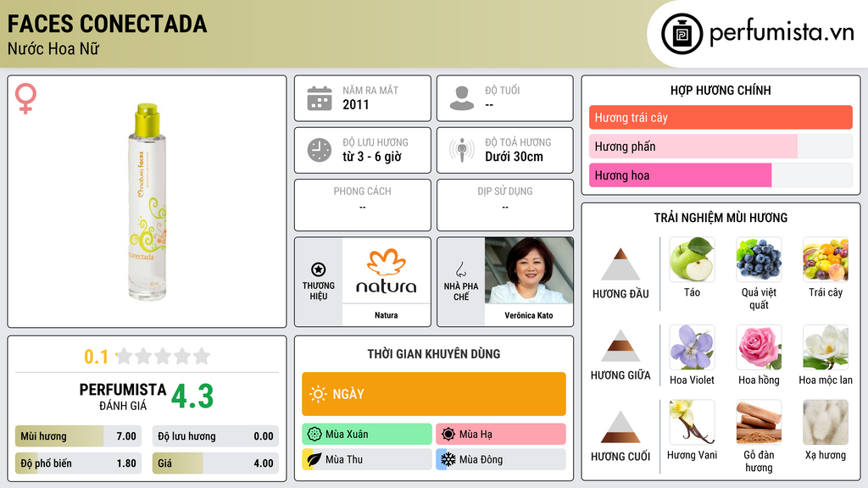Open the Hoa hồng rose image
The image size is (868, 488).
pyautogui.click(x=759, y=347)
